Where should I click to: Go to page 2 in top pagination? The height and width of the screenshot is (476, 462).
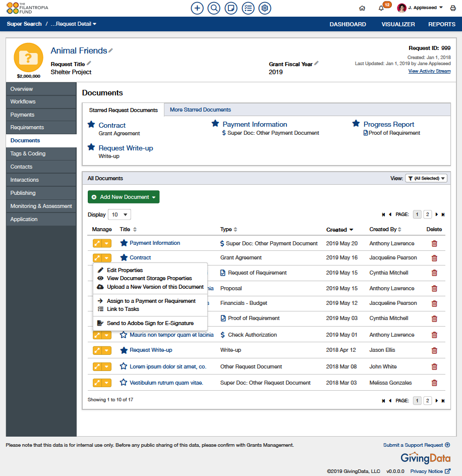coord(427,215)
